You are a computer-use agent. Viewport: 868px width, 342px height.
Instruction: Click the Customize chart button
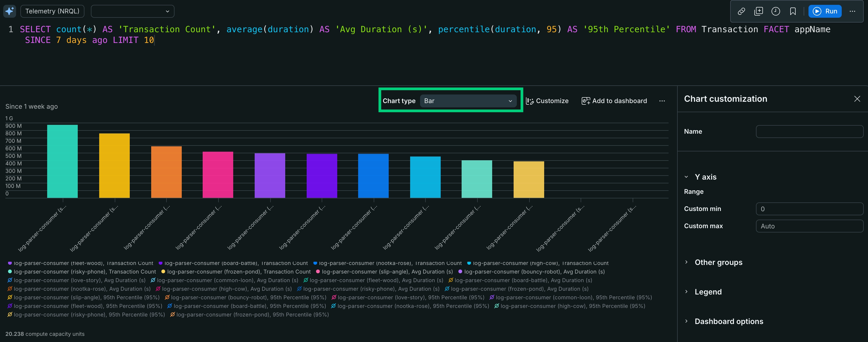click(547, 101)
